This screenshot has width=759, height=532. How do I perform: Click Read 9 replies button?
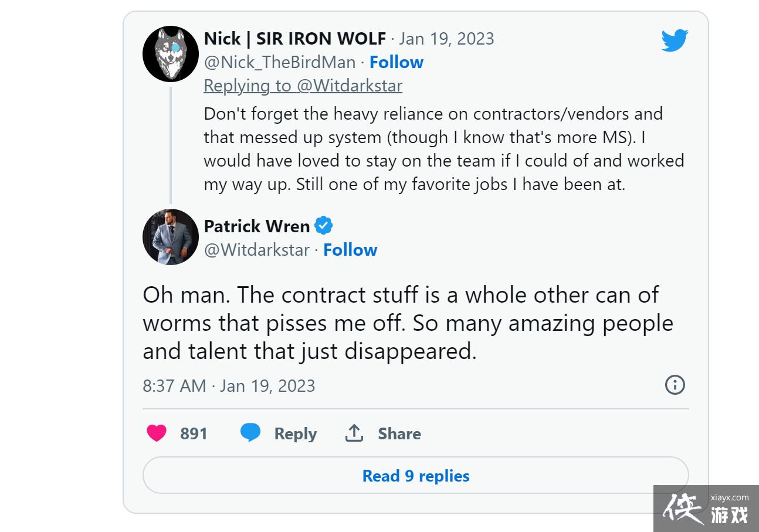(x=415, y=475)
